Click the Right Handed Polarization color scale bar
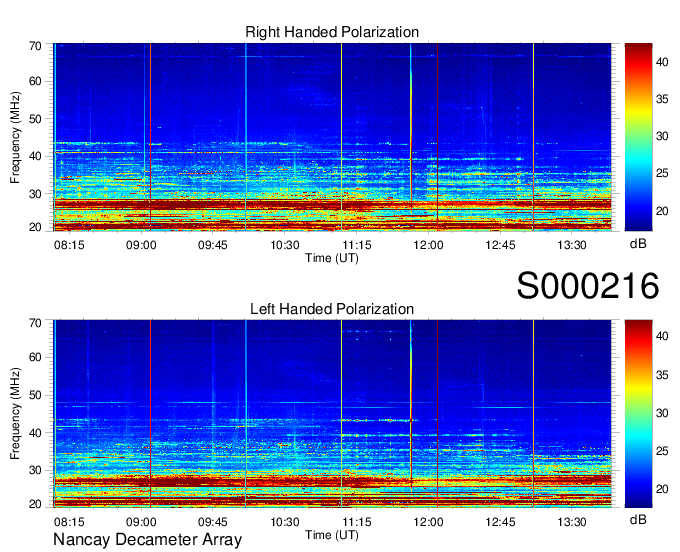This screenshot has height=552, width=680. (638, 137)
